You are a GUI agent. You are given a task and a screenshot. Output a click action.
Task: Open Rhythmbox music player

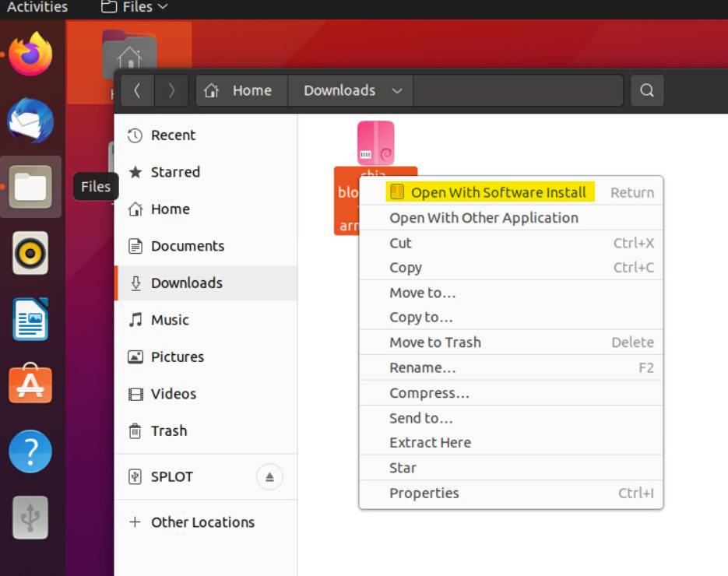(x=31, y=252)
